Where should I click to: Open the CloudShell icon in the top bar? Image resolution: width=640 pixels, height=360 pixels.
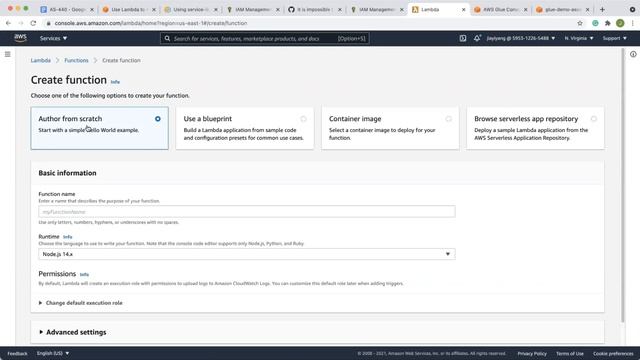(x=462, y=38)
